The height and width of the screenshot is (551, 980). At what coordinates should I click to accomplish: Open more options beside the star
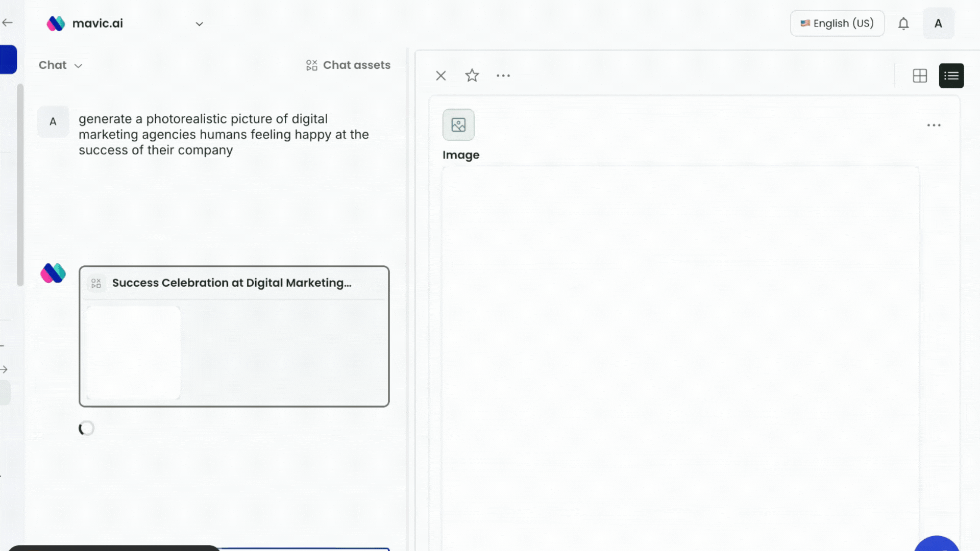tap(503, 76)
